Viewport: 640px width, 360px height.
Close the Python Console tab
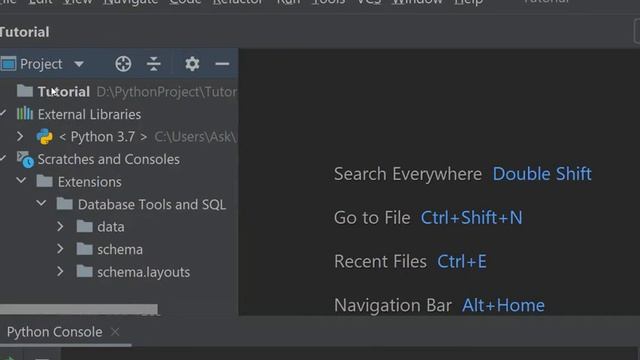(x=115, y=332)
